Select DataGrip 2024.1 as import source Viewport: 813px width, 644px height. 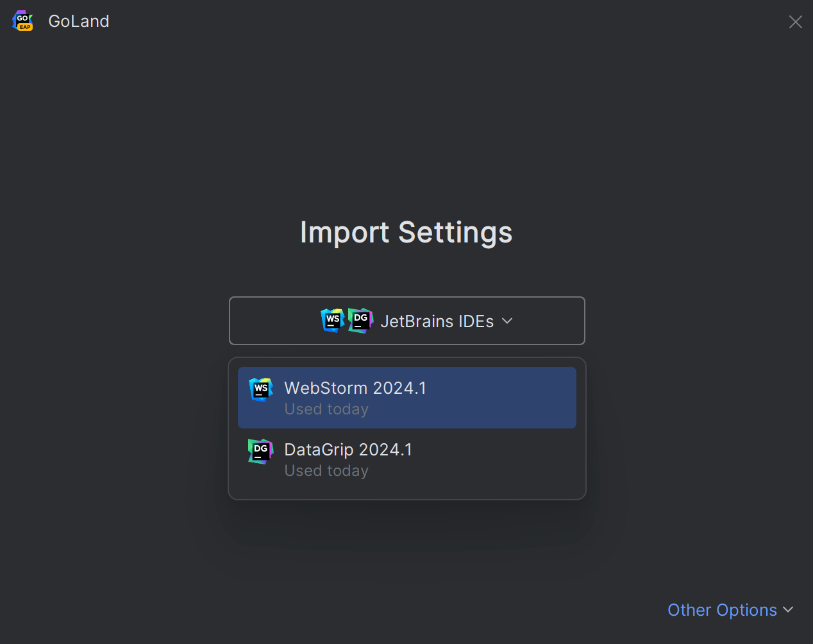[406, 459]
